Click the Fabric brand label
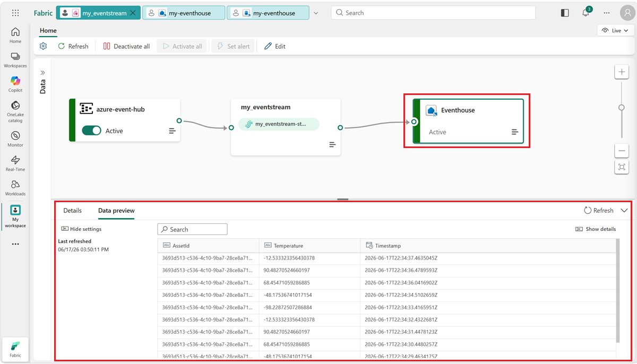The image size is (637, 364). [x=43, y=13]
